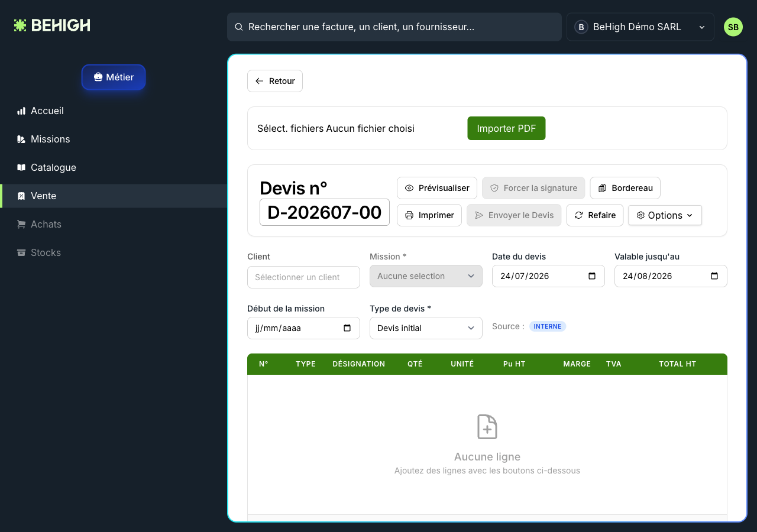The image size is (757, 532).
Task: Click the Imprimer button
Action: click(x=429, y=215)
